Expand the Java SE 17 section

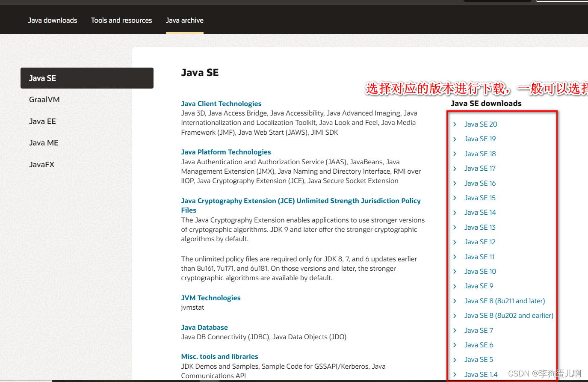[x=480, y=168]
